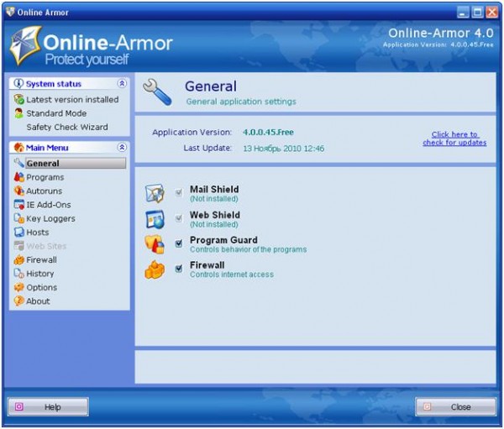Viewport: 504px width, 429px height.
Task: Open the Autoruns menu item
Action: [44, 191]
